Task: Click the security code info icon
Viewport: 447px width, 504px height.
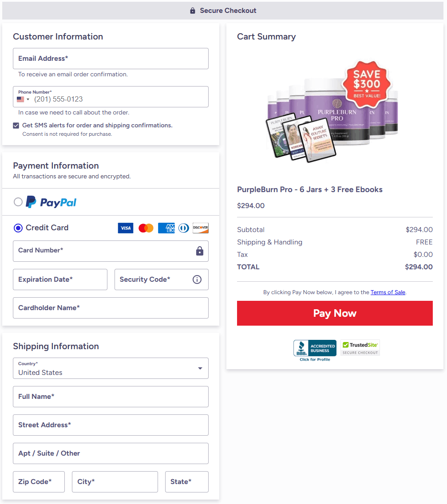Action: 197,280
